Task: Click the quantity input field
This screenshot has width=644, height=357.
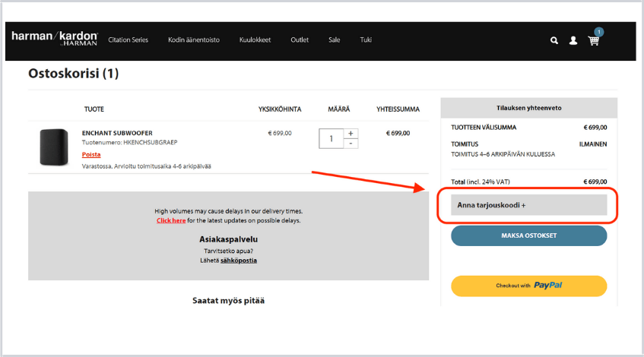Action: point(332,138)
